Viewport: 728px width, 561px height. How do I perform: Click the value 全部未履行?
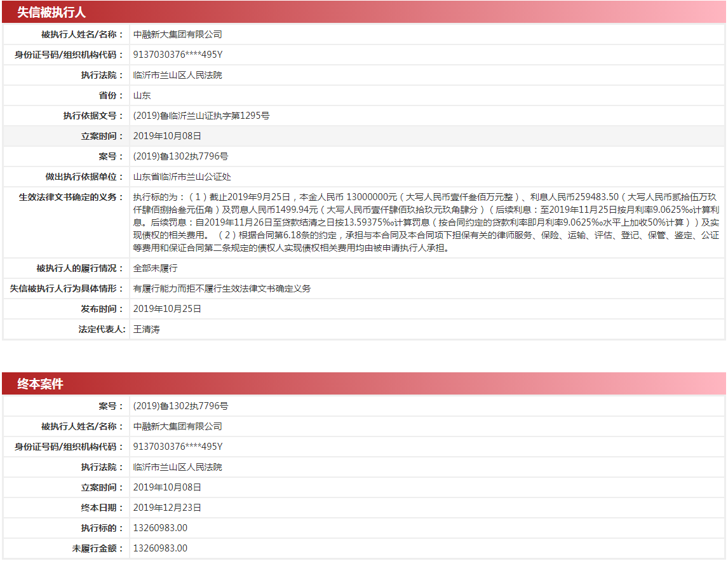coord(155,268)
